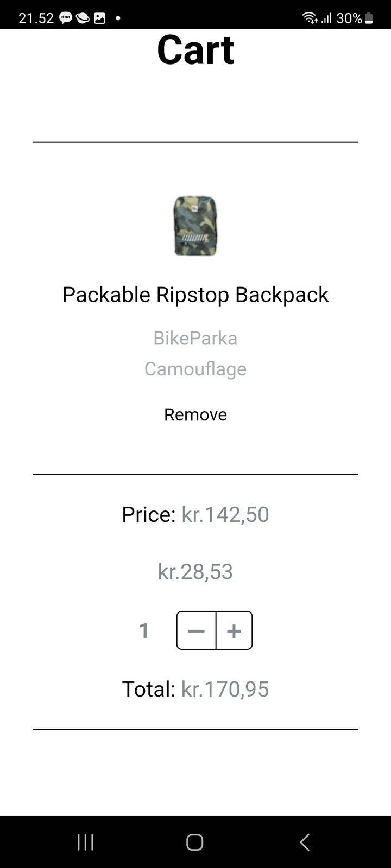Screen dimensions: 391x868
Task: Decrease backpack quantity with minus button
Action: coord(196,630)
